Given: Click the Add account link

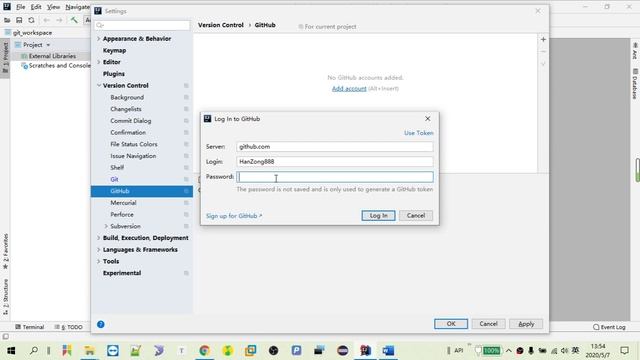Looking at the screenshot, I should (349, 89).
